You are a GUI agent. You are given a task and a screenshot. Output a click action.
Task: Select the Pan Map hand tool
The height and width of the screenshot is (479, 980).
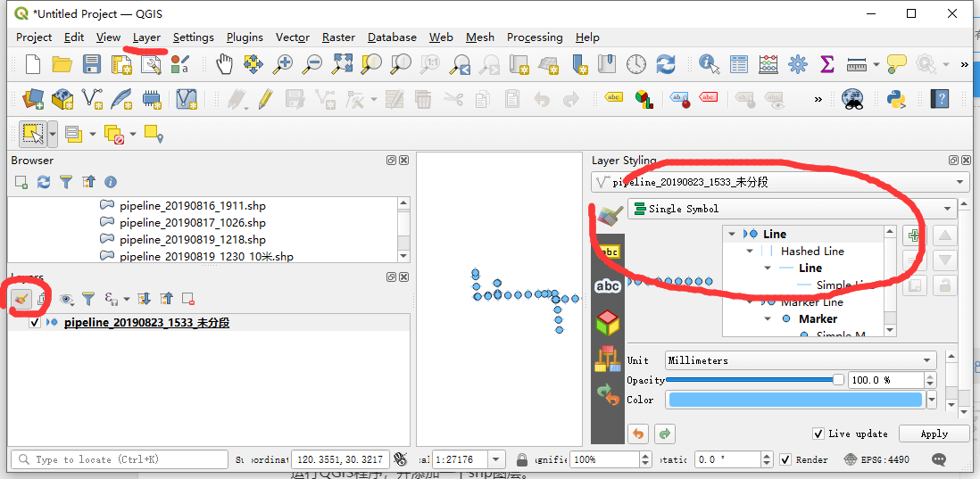tap(224, 64)
